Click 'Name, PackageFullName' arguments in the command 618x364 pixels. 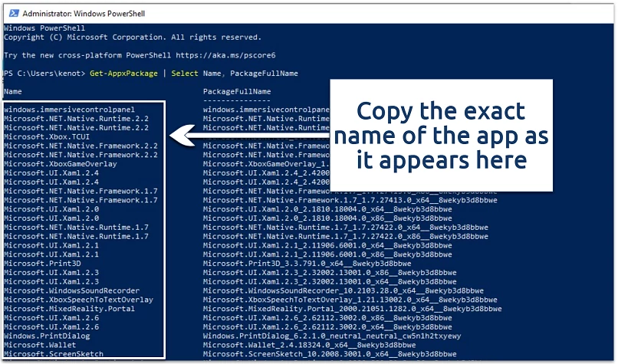(x=250, y=74)
